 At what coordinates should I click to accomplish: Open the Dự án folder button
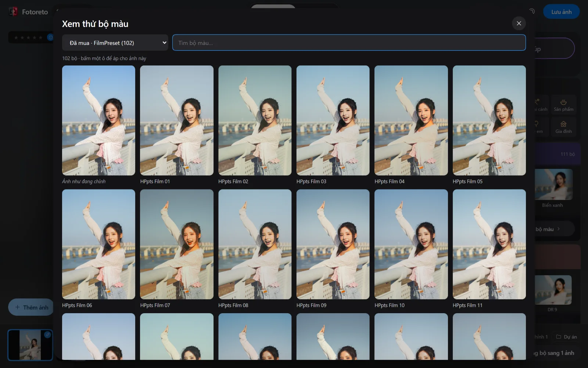pos(566,337)
